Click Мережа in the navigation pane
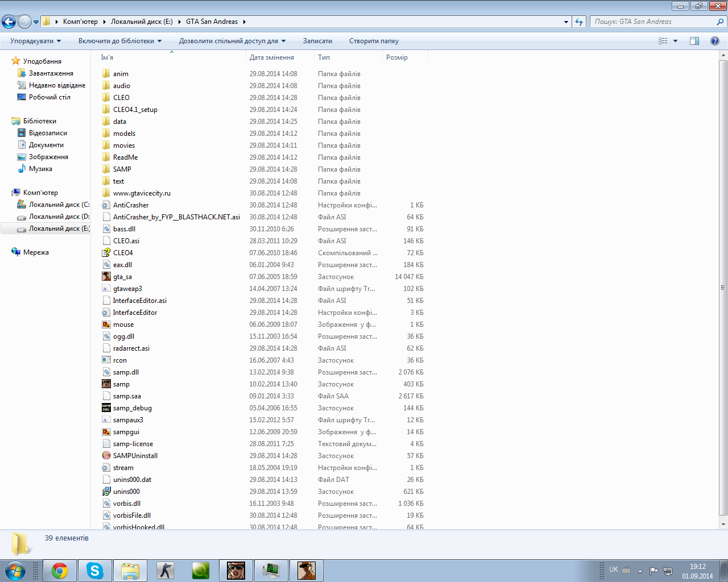728x582 pixels. tap(36, 252)
